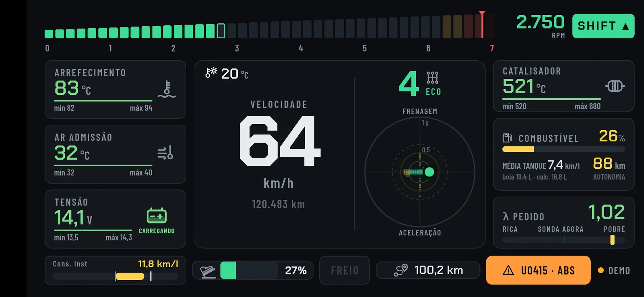Tap the ECO drive mode label
The image size is (644, 297).
pos(433,92)
